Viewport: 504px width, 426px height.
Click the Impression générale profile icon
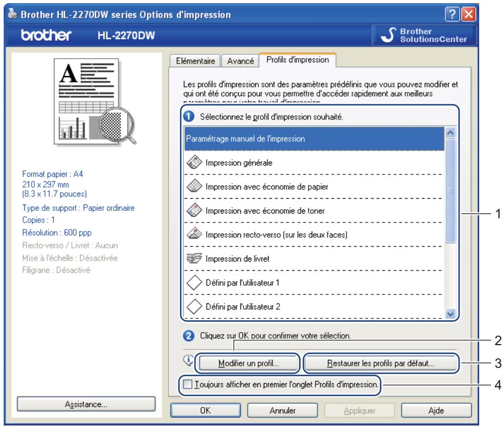[194, 162]
